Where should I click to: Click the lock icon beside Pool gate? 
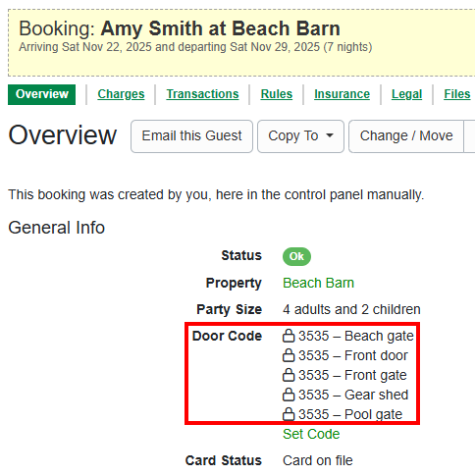pos(289,414)
